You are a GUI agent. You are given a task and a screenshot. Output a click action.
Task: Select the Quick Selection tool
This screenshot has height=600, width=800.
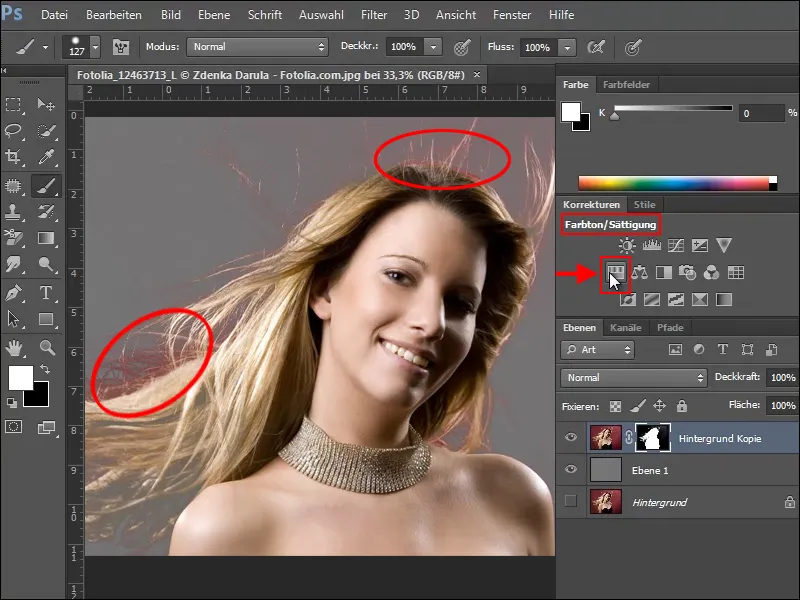click(46, 131)
